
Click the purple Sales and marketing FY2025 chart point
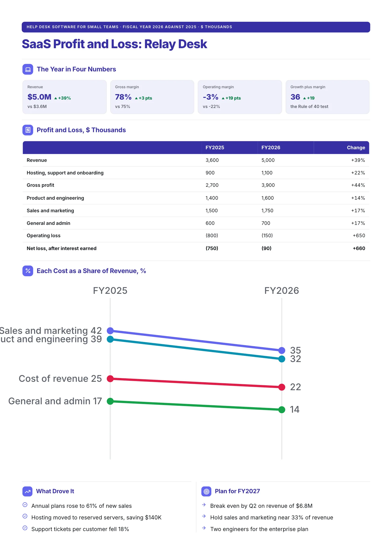[x=110, y=330]
